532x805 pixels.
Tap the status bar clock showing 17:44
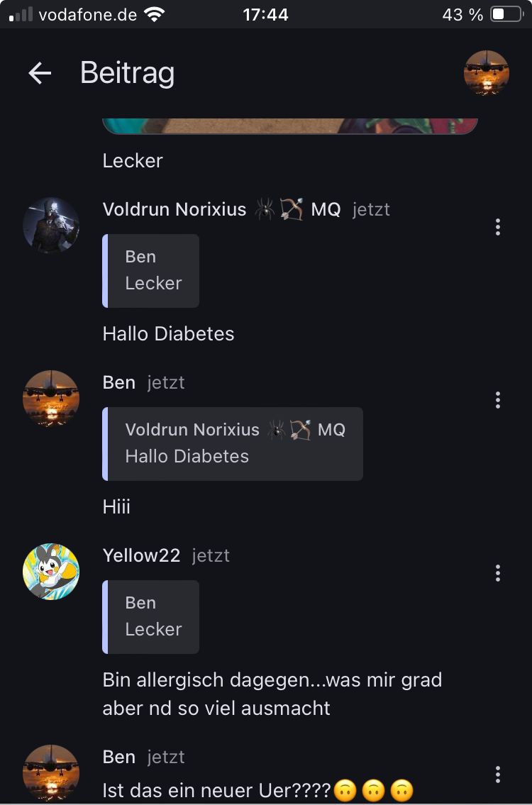pos(265,14)
